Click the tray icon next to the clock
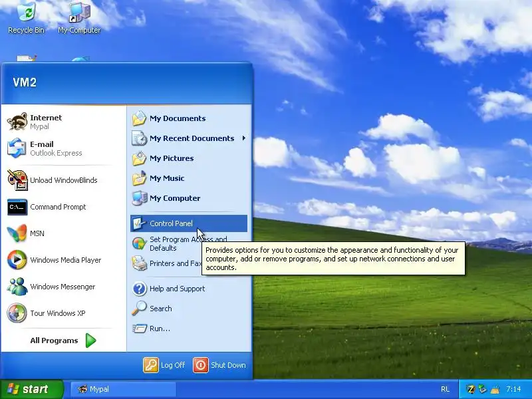532x399 pixels. [x=495, y=389]
